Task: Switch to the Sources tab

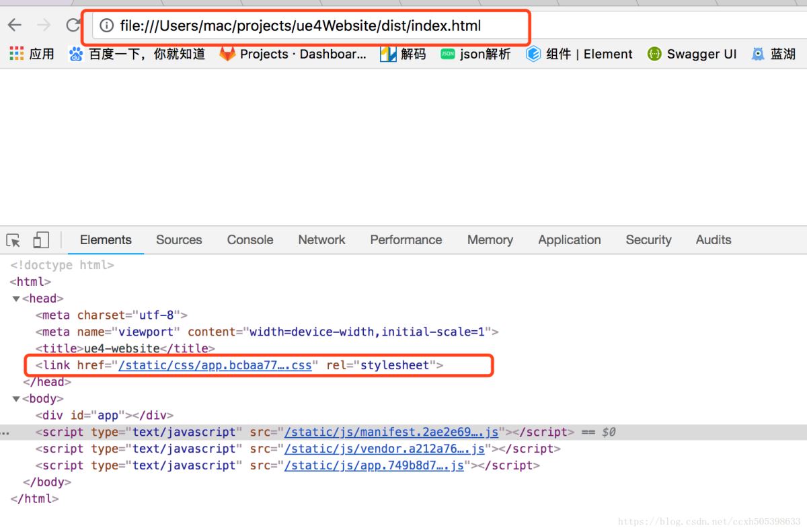Action: tap(179, 240)
